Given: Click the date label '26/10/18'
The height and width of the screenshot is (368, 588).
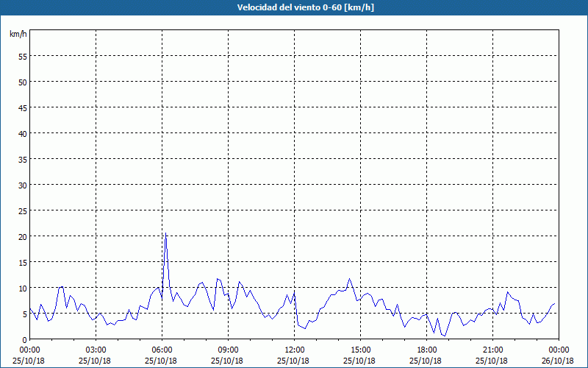Looking at the screenshot, I should (558, 361).
